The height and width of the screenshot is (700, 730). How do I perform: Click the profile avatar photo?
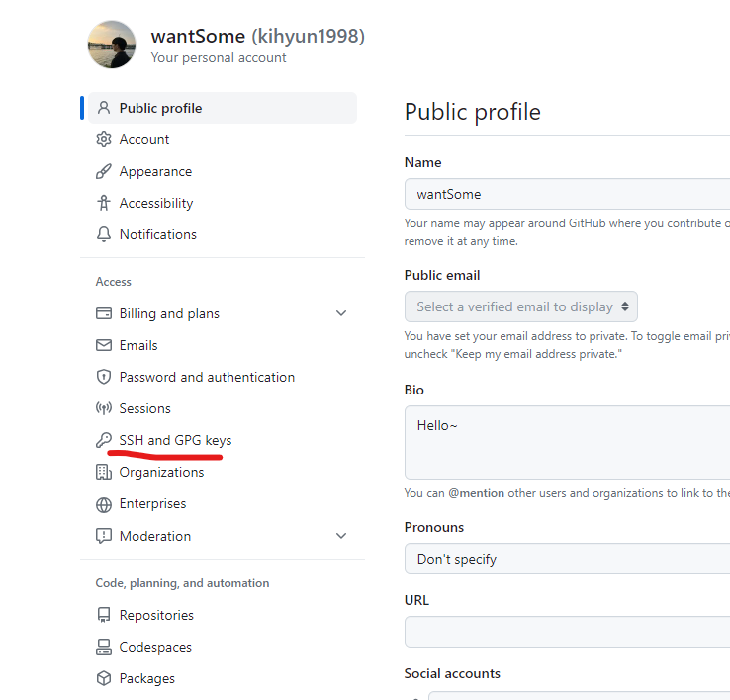[x=112, y=44]
